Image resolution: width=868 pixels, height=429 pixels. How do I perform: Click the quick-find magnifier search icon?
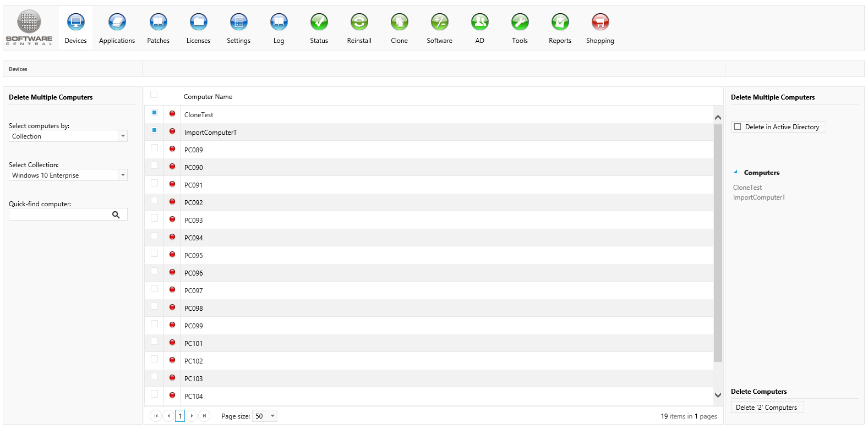(x=116, y=215)
